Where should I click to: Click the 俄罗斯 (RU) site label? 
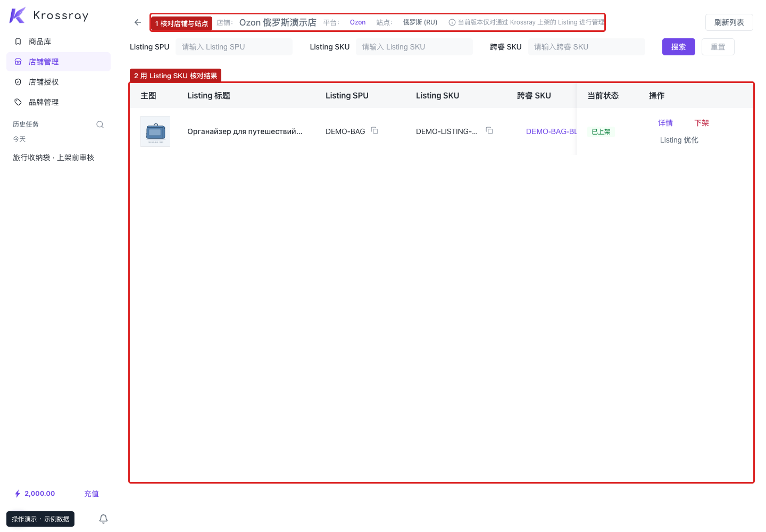tap(420, 22)
